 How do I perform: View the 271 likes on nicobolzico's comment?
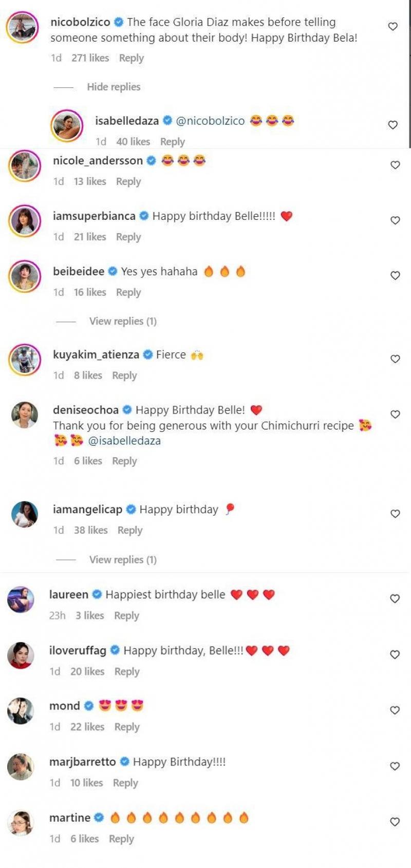pos(90,58)
